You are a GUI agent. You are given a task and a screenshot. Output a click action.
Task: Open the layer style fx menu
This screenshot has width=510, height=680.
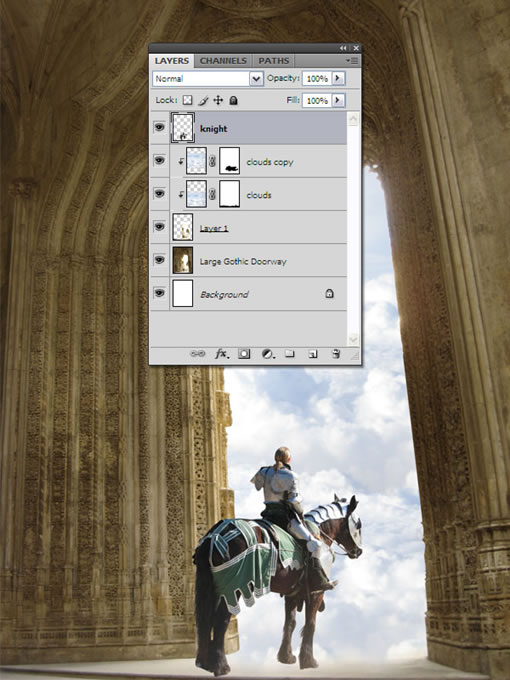222,354
